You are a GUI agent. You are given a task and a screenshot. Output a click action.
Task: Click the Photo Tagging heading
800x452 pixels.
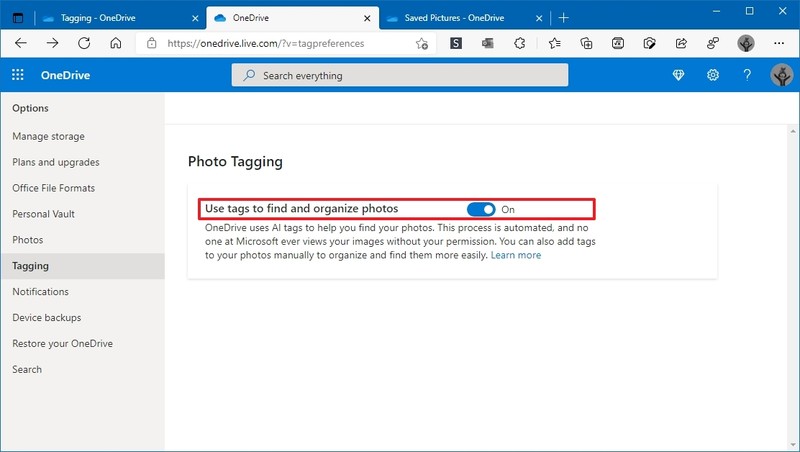[235, 162]
